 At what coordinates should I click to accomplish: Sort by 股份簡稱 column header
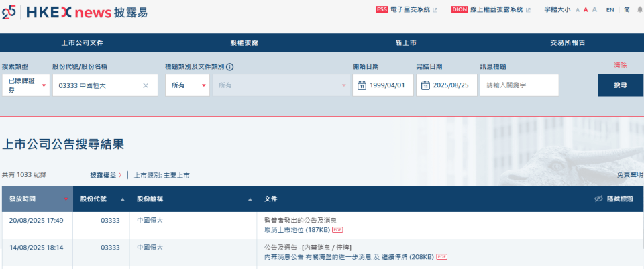[x=193, y=199]
